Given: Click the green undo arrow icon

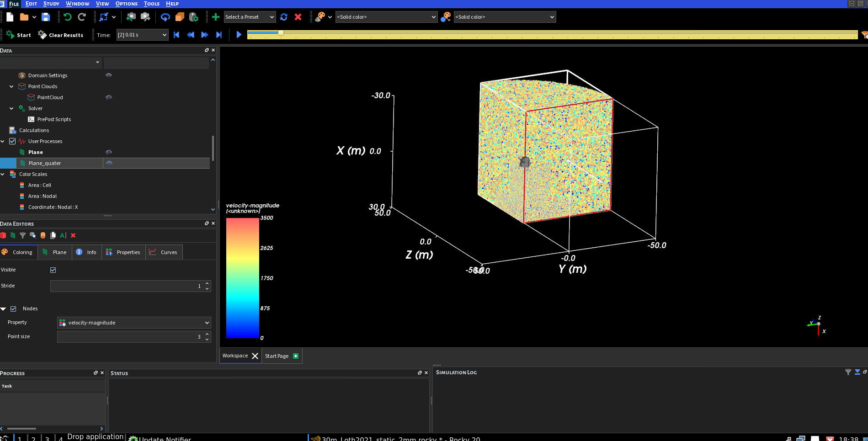Looking at the screenshot, I should (68, 17).
